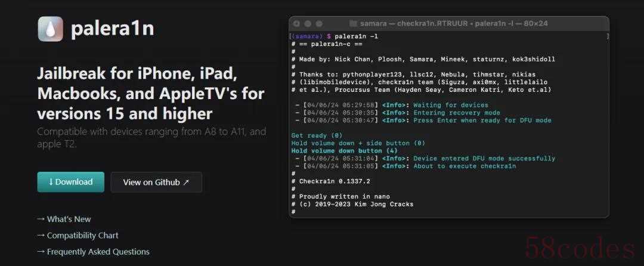Click the '# Checkra1n 0.1337.2' line
The height and width of the screenshot is (266, 644).
pyautogui.click(x=330, y=181)
